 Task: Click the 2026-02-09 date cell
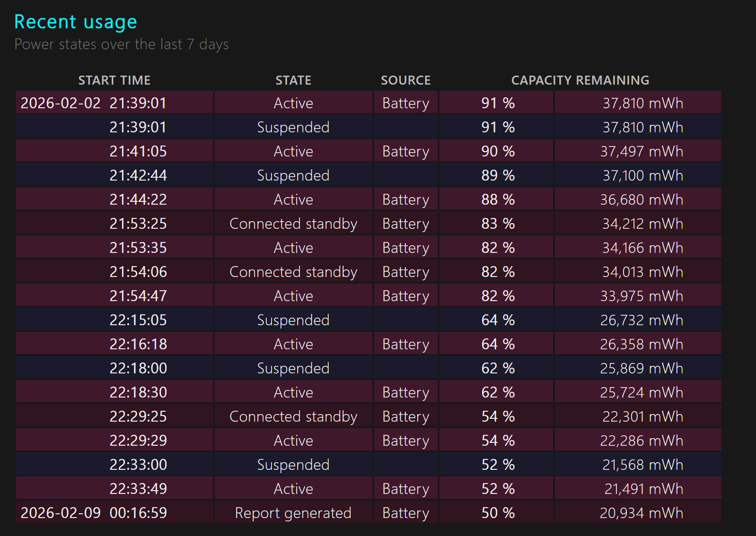coord(61,513)
